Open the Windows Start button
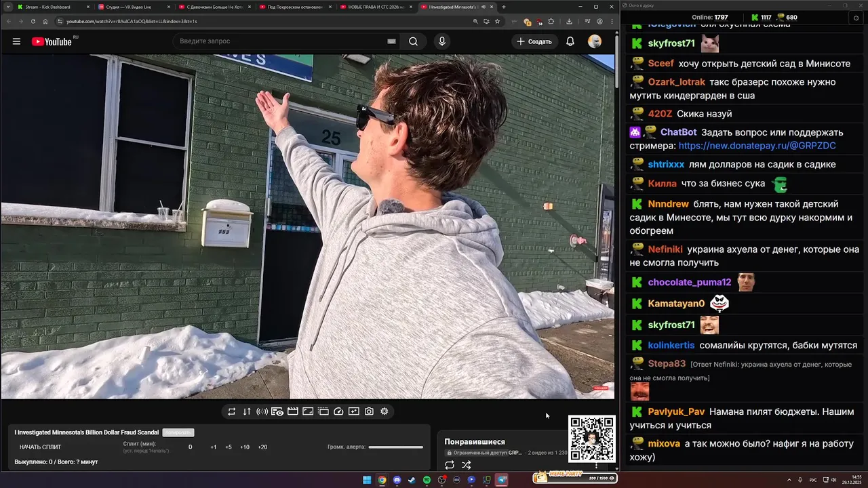The width and height of the screenshot is (868, 488). (x=367, y=480)
